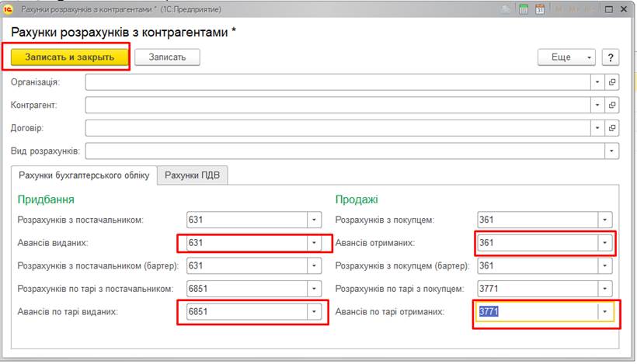Screen dimensions: 637x364
Task: Open the calculator icon in title bar
Action: (x=524, y=10)
